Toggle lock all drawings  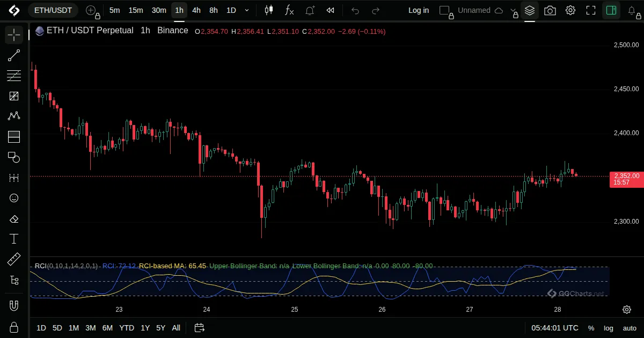coord(14,327)
